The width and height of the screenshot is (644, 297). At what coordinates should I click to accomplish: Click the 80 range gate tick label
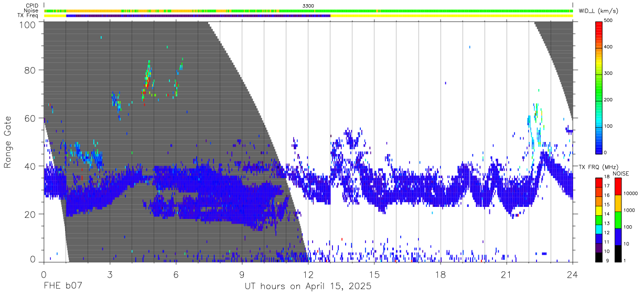[30, 70]
